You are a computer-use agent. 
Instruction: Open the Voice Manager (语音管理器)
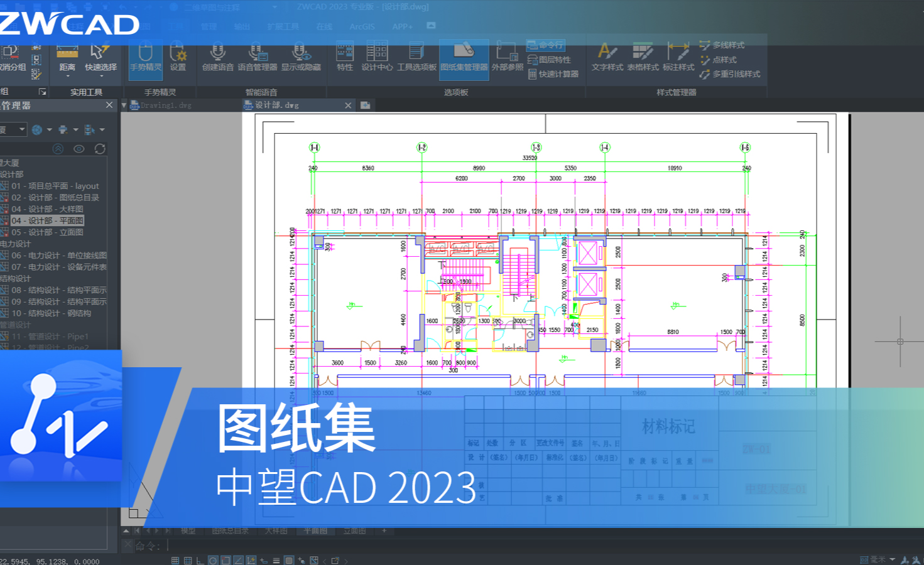click(x=257, y=56)
